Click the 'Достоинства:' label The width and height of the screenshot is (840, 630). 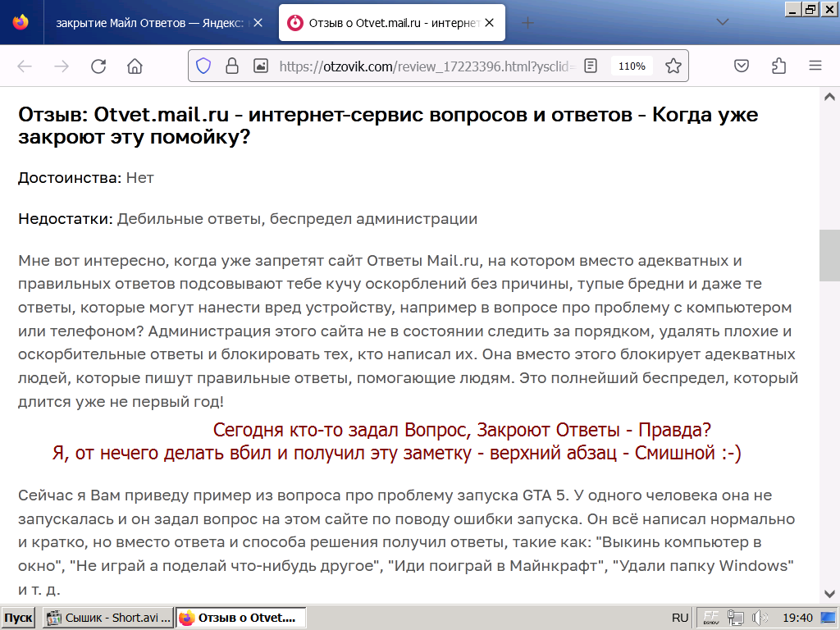pos(71,178)
